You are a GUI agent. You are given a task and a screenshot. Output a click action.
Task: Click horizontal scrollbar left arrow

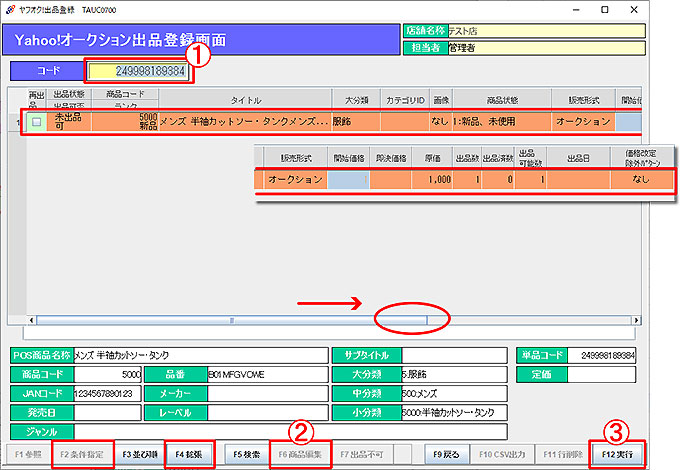(38, 321)
